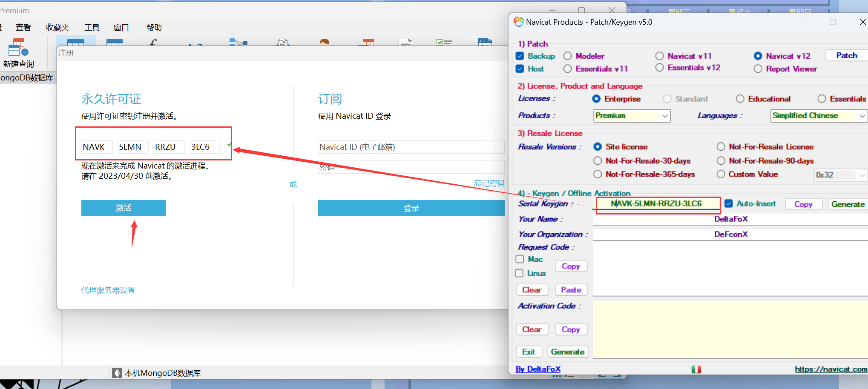Choose the Essentials license option
The height and width of the screenshot is (389, 868).
[822, 99]
